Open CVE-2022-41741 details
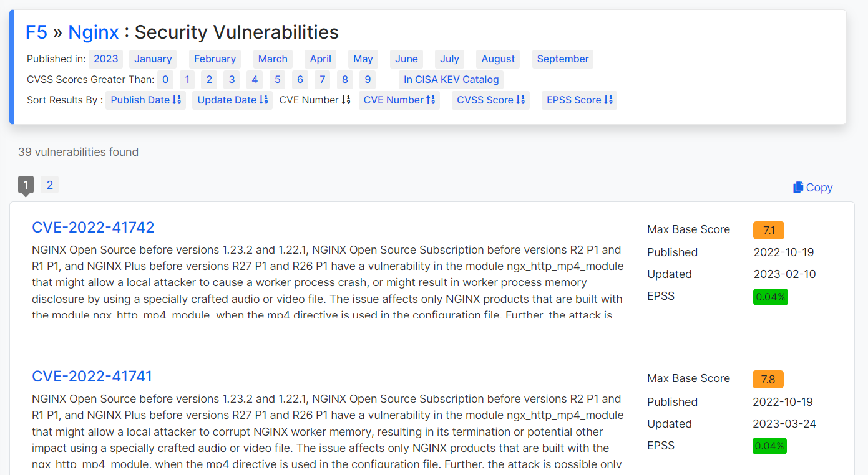The height and width of the screenshot is (475, 868). pyautogui.click(x=92, y=376)
